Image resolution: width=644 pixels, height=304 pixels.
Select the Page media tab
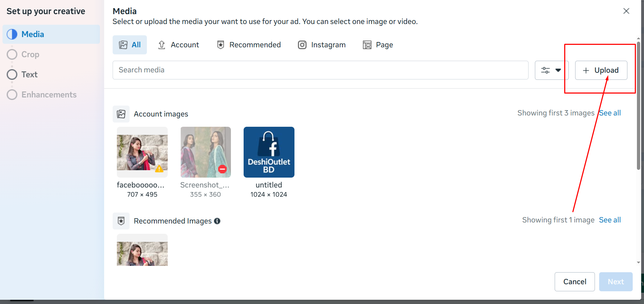tap(378, 45)
